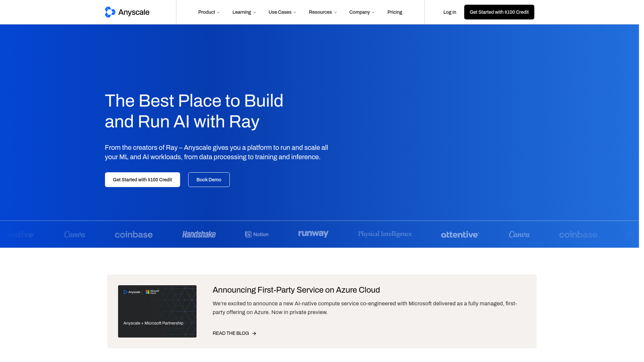The image size is (644, 362).
Task: Click the arrow icon next to READ THE BLOG
Action: [x=254, y=333]
